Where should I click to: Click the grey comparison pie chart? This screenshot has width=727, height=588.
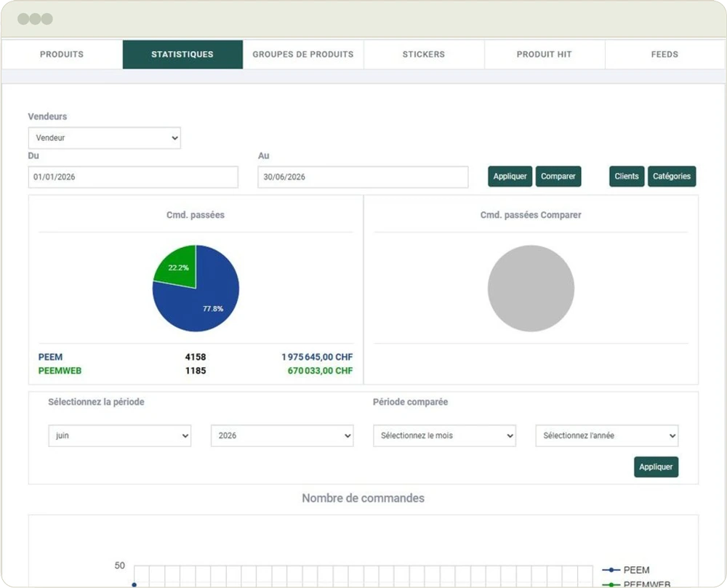coord(531,289)
